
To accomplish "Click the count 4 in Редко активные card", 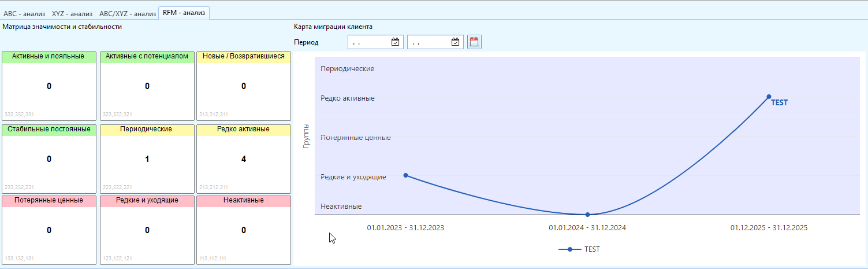I will pyautogui.click(x=244, y=159).
